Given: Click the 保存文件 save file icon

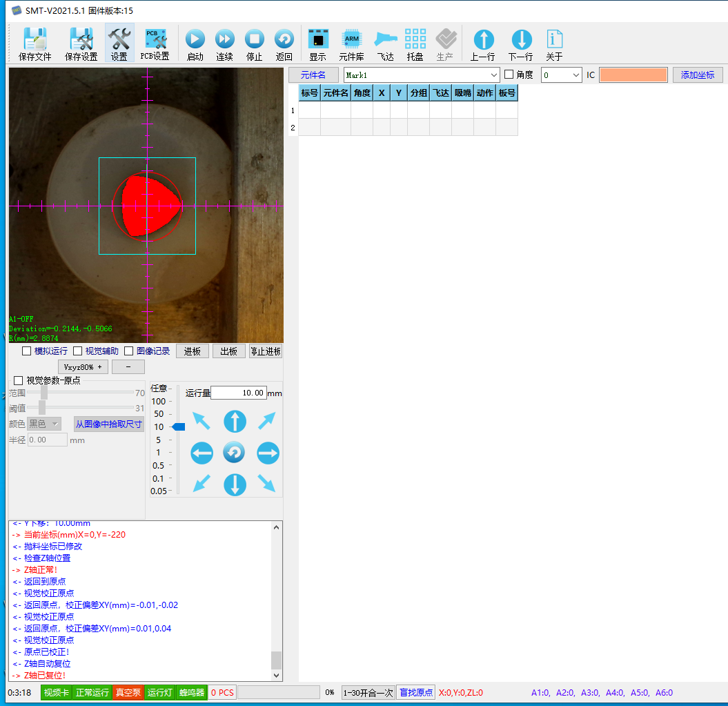Looking at the screenshot, I should pyautogui.click(x=35, y=44).
